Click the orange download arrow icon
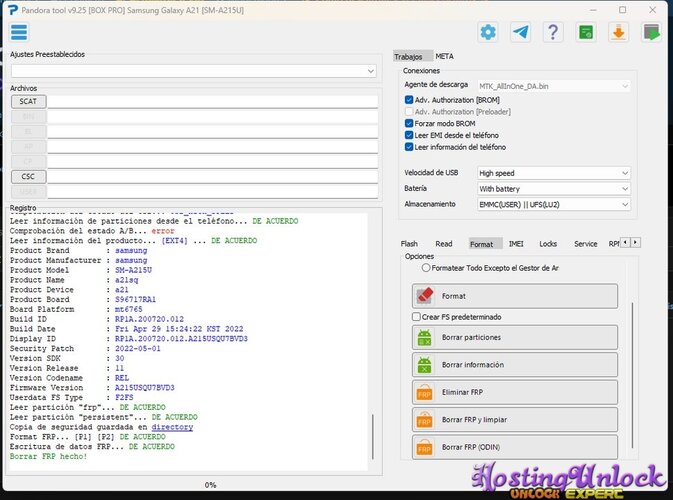 618,32
